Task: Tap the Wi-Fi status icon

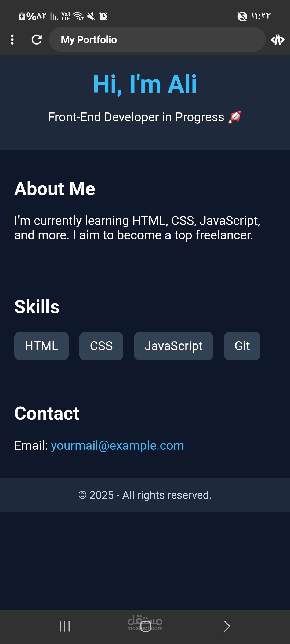Action: tap(78, 16)
